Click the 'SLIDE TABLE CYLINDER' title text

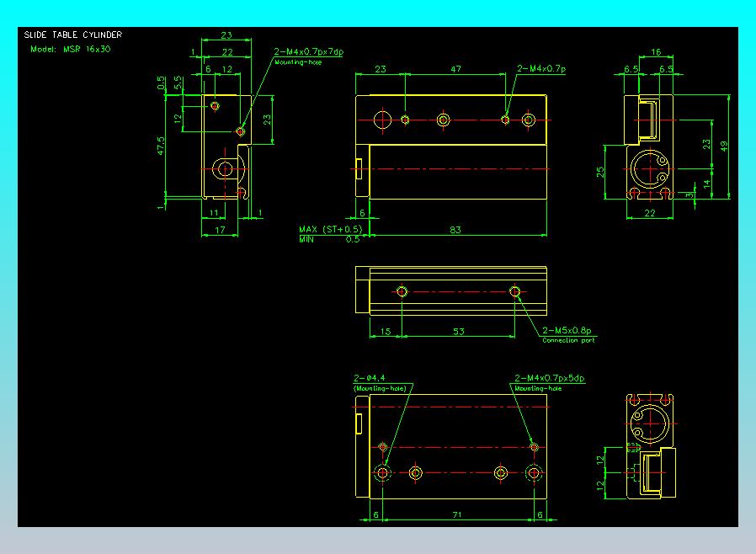[x=72, y=35]
